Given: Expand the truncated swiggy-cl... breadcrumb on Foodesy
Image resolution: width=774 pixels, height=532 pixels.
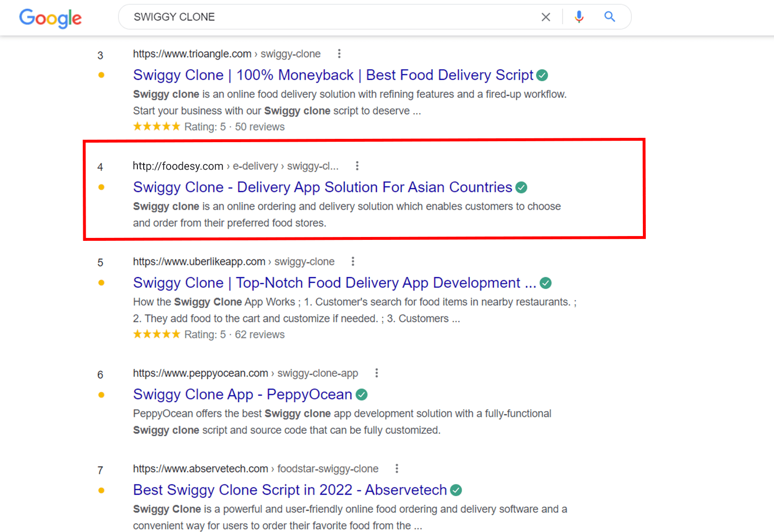Looking at the screenshot, I should 312,166.
